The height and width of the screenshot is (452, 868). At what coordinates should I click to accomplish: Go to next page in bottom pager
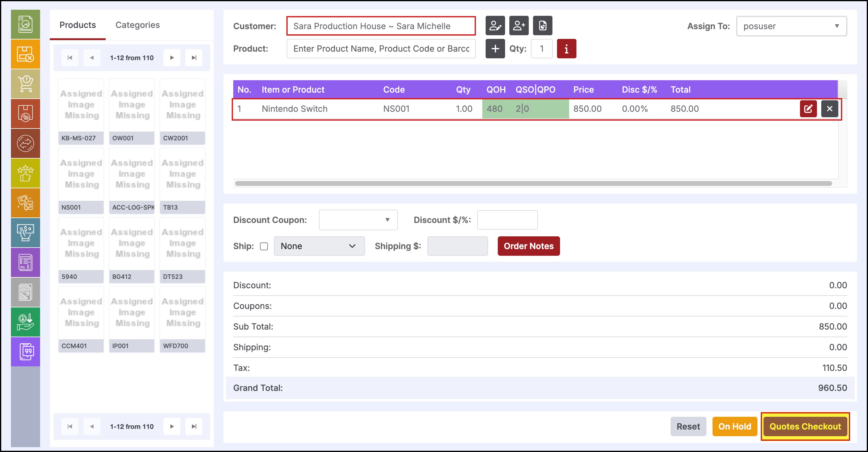click(x=172, y=426)
